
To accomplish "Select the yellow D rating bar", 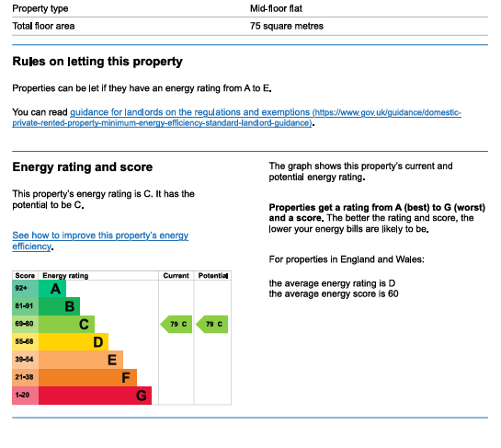I will 74,342.
